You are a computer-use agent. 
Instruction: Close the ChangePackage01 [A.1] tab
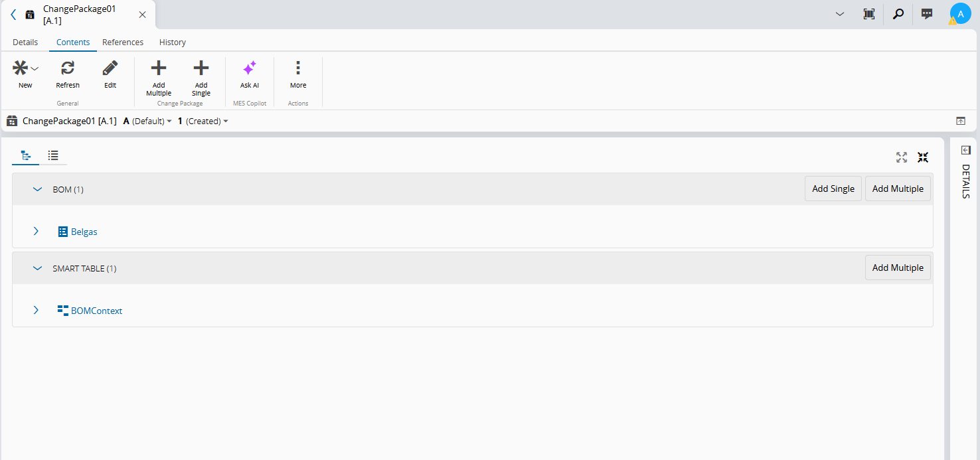142,15
